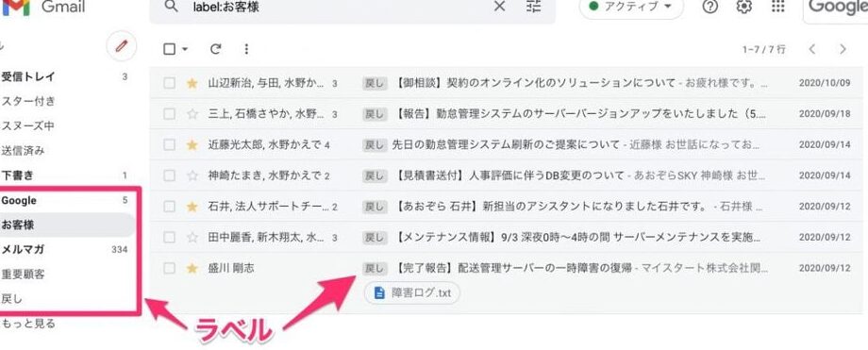Open email 【報告】勤怠管理システムのサーバー
Image resolution: width=868 pixels, height=350 pixels.
click(x=506, y=114)
